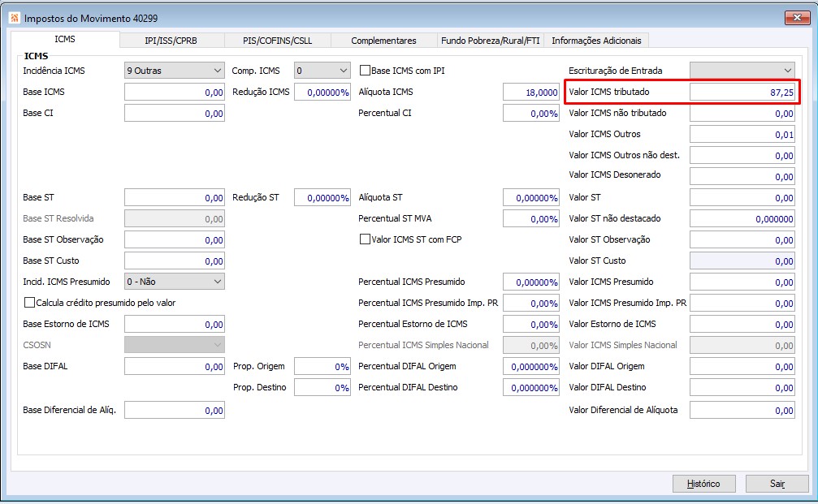Select Valor Estorno de ICMS field
Image resolution: width=818 pixels, height=504 pixels.
pyautogui.click(x=742, y=324)
